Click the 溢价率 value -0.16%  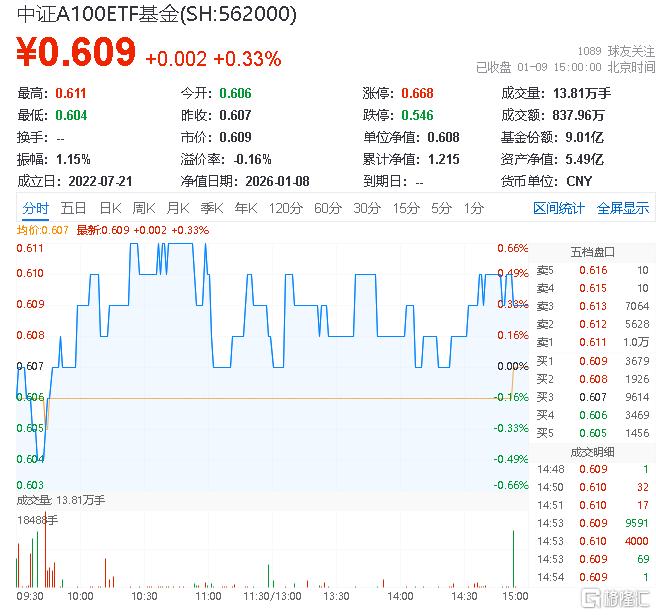[x=252, y=159]
